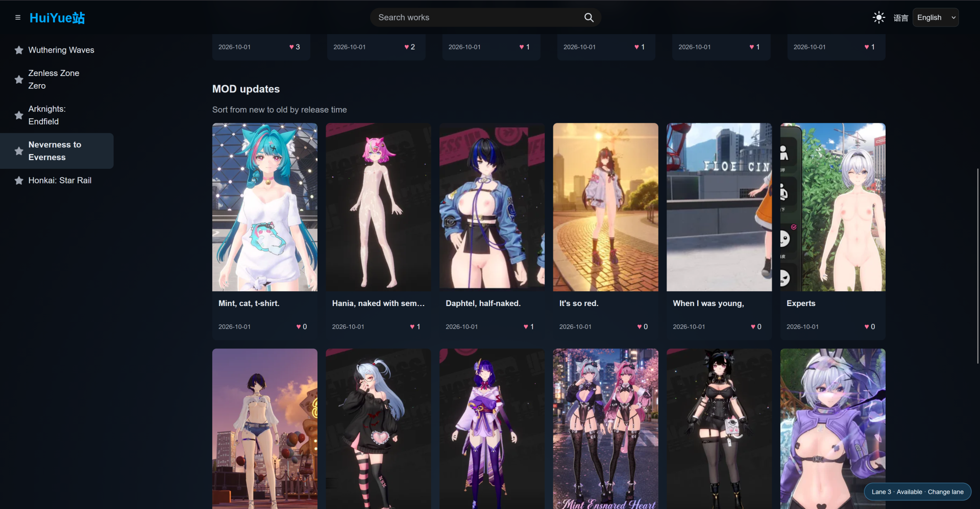
Task: Like the card showing 3 hearts
Action: [292, 47]
